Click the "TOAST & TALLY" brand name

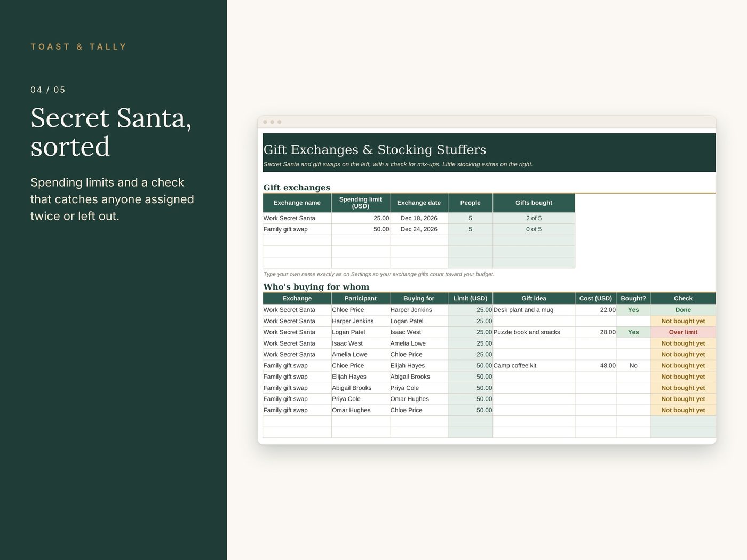pyautogui.click(x=78, y=47)
